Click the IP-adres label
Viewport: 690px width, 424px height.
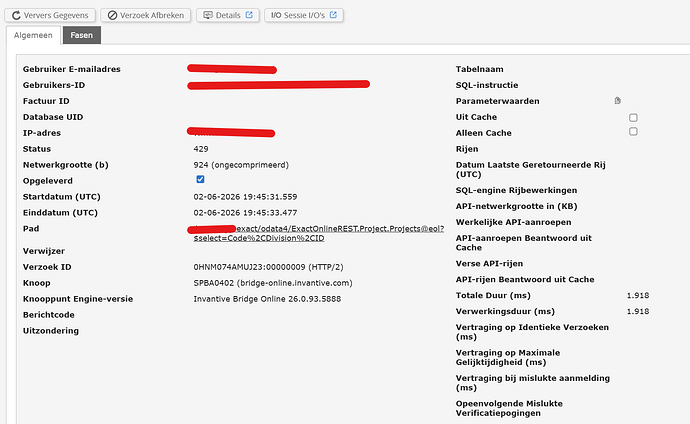click(x=42, y=133)
